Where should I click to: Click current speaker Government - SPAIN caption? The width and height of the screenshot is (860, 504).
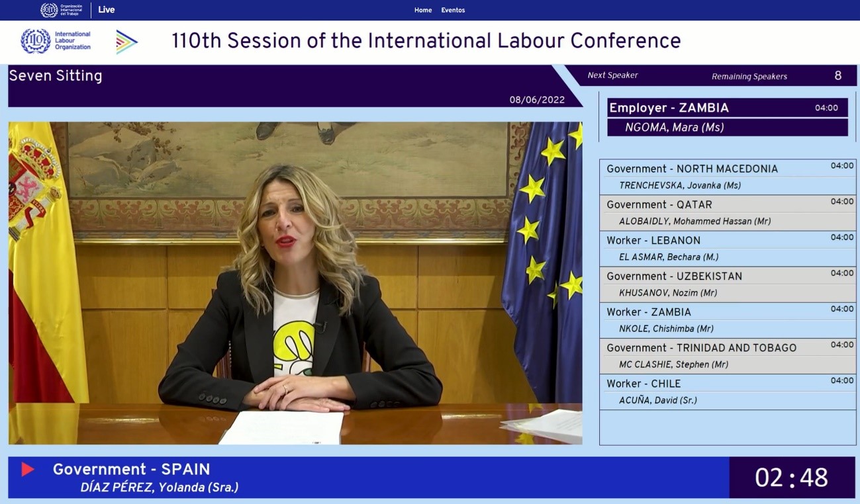[x=131, y=469]
